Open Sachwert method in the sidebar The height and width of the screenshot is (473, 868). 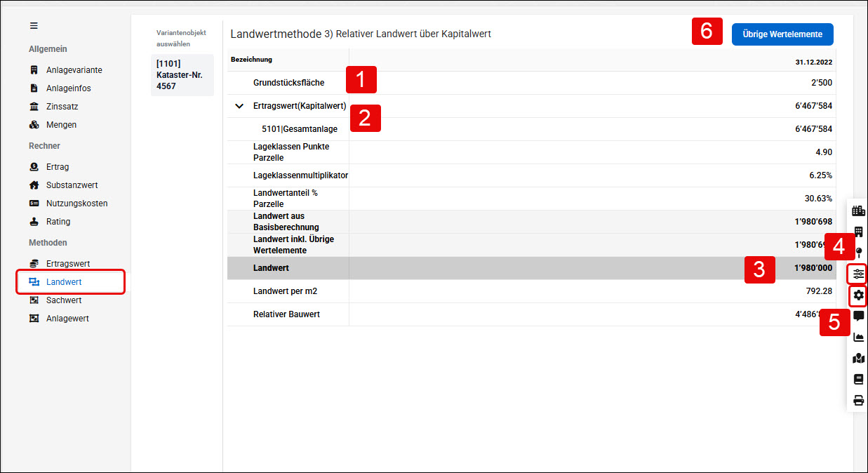64,300
